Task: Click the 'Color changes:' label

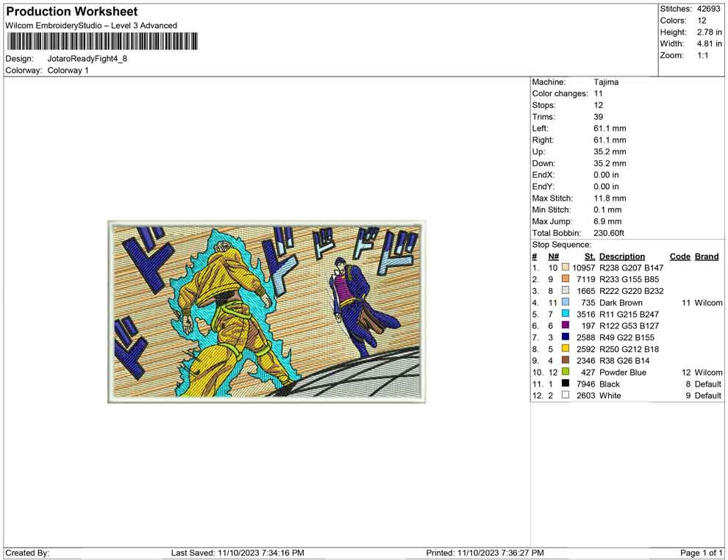Action: (560, 94)
